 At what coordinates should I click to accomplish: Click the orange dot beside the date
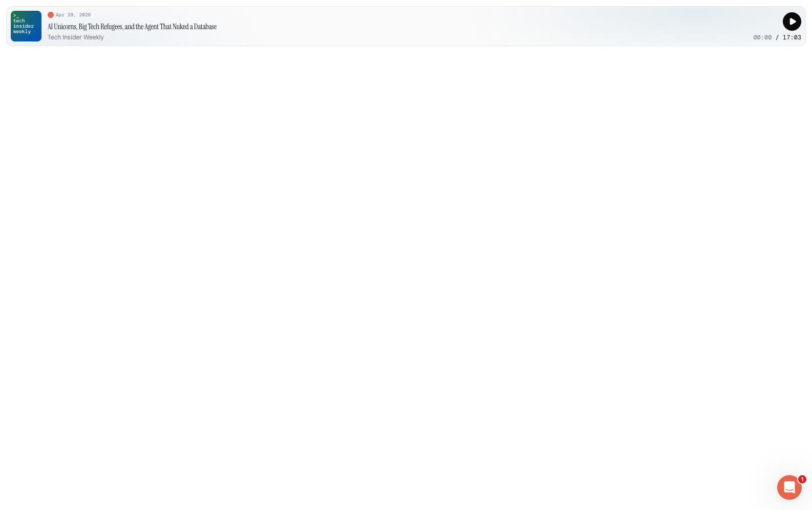coord(51,15)
